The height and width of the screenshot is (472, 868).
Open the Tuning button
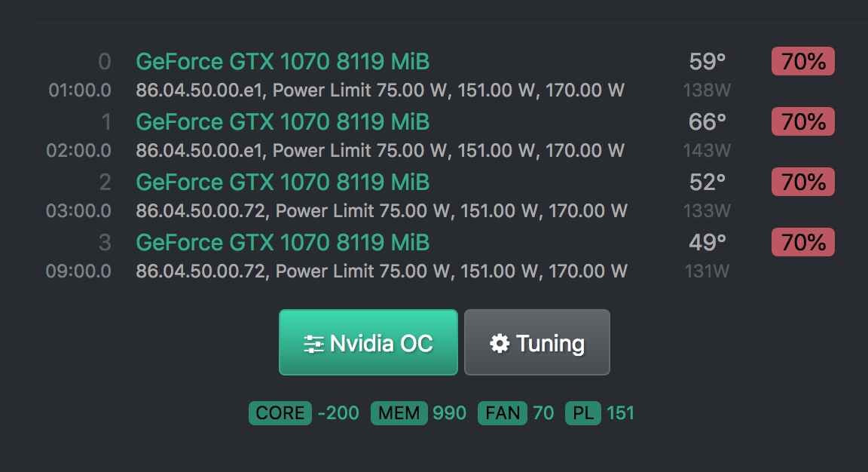point(536,342)
